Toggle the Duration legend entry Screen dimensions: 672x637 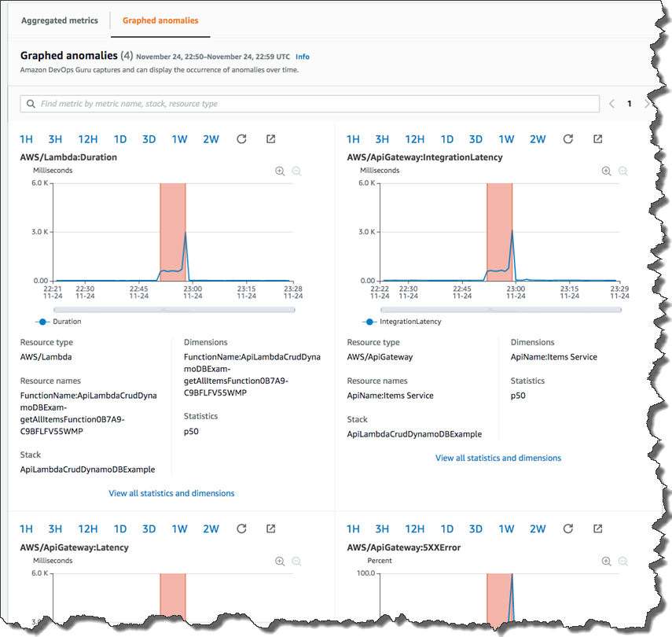(x=58, y=322)
